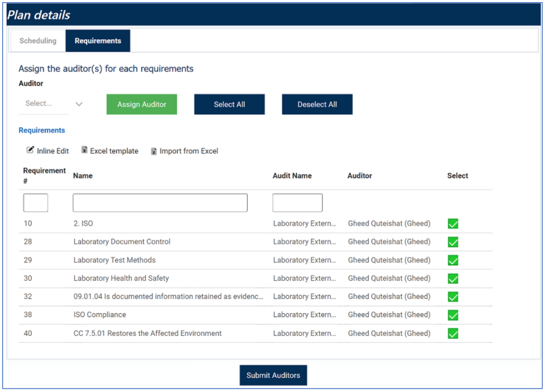The width and height of the screenshot is (544, 392).
Task: Click requirement number 32
Action: (28, 297)
